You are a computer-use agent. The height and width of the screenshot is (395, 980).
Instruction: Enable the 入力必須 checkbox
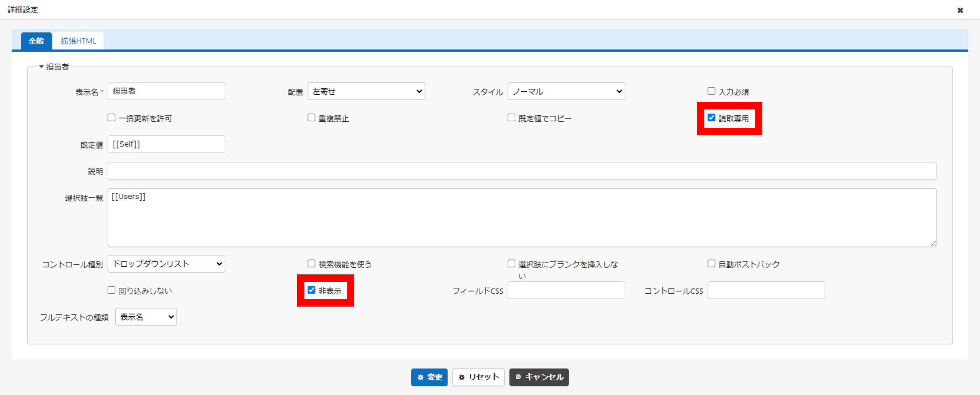coord(711,91)
